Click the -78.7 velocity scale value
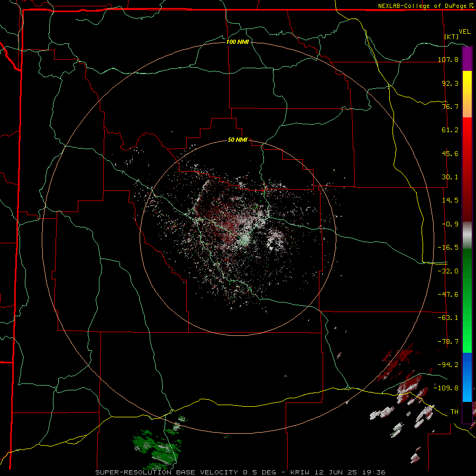 tap(448, 342)
